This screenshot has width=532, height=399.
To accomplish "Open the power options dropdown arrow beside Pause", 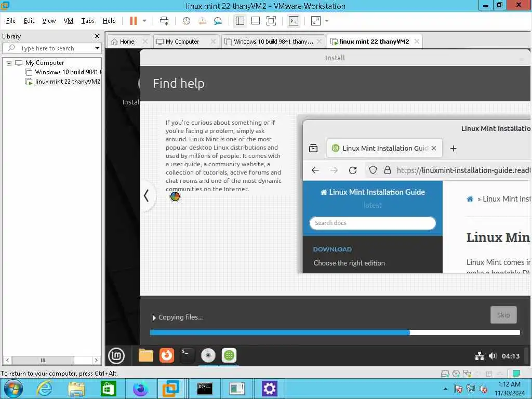I will click(144, 21).
